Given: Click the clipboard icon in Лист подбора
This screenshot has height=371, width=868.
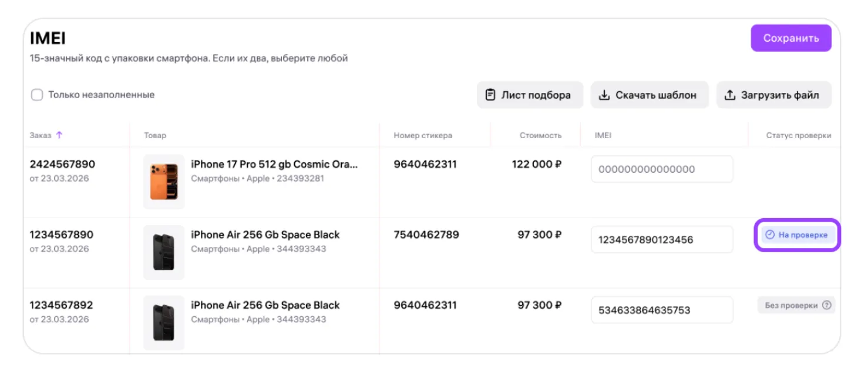Looking at the screenshot, I should (x=490, y=95).
